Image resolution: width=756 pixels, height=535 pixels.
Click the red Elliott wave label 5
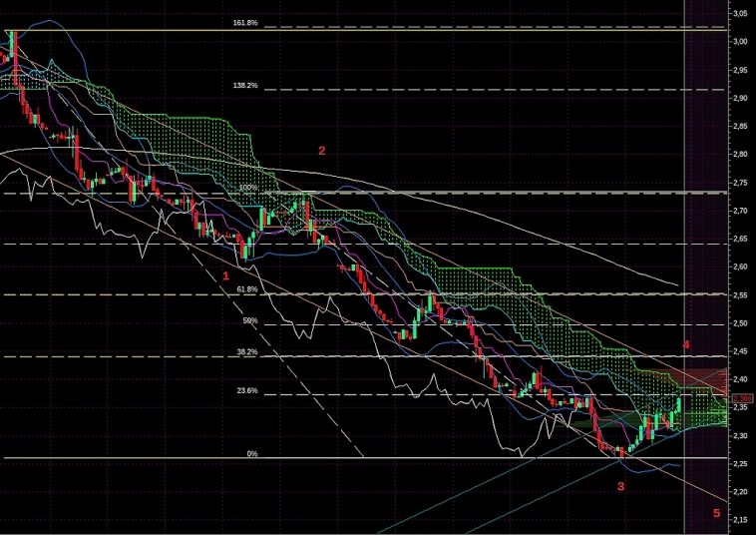pos(716,513)
